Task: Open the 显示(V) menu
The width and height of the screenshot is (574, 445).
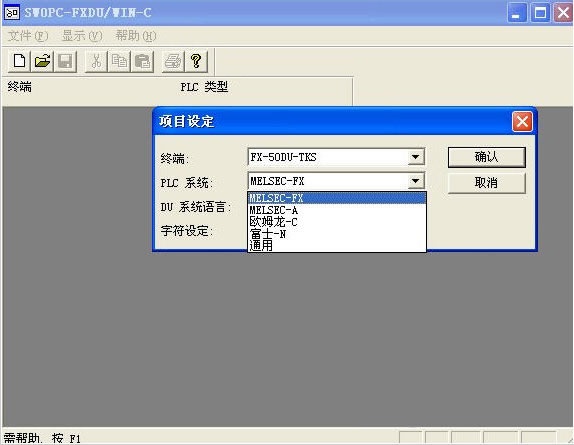Action: (x=82, y=36)
